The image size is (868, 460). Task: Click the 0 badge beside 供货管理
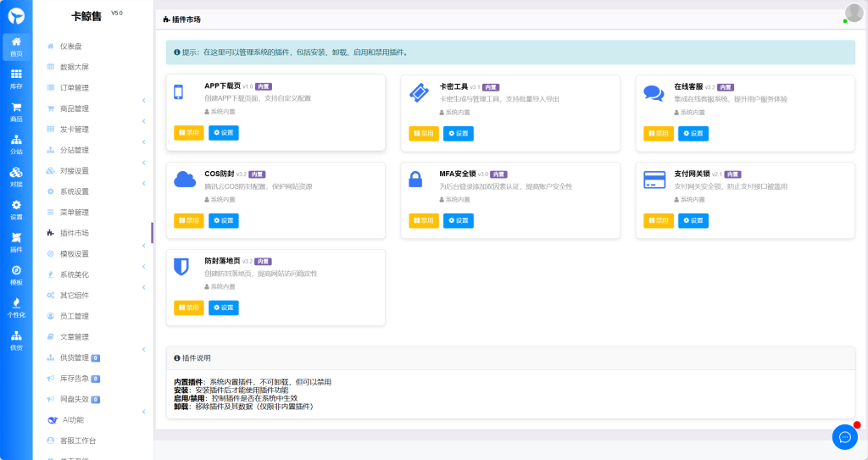(x=95, y=358)
